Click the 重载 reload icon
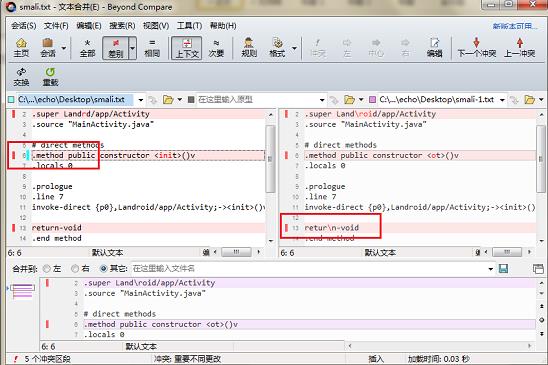 click(50, 77)
